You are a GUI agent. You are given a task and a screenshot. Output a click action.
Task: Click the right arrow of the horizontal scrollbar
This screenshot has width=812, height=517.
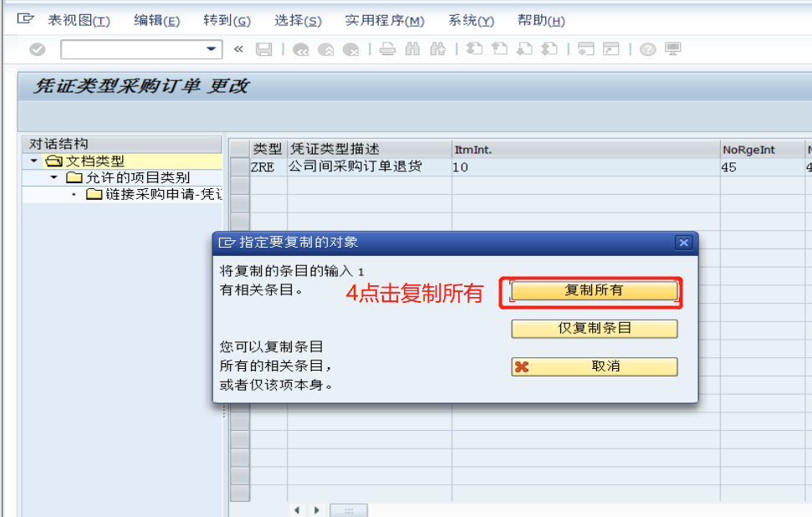316,509
